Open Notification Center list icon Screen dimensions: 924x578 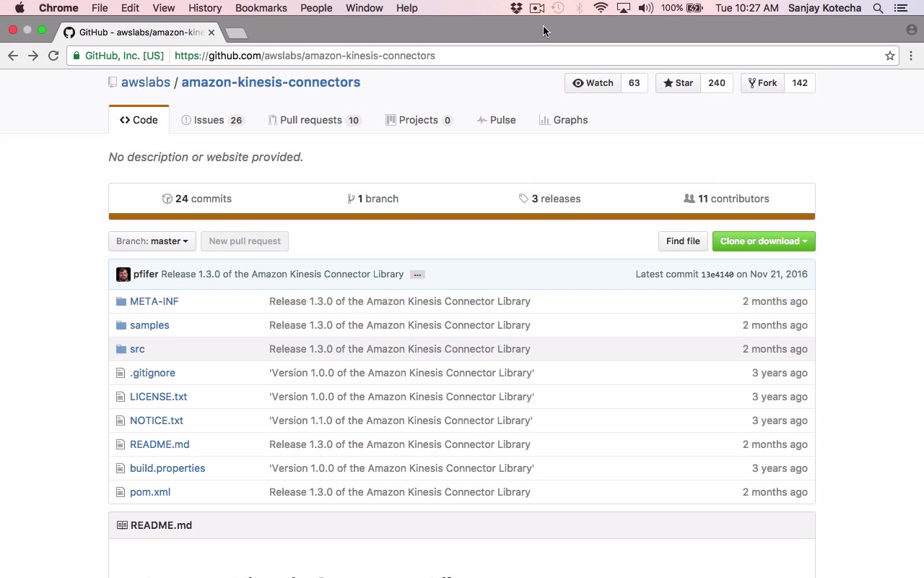tap(900, 8)
